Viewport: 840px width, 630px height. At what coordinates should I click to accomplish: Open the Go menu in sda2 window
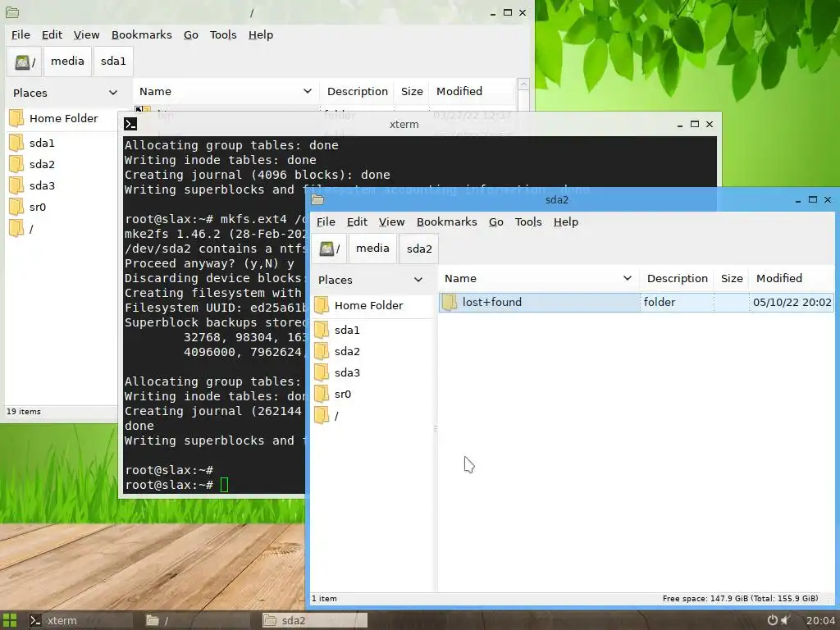coord(496,221)
